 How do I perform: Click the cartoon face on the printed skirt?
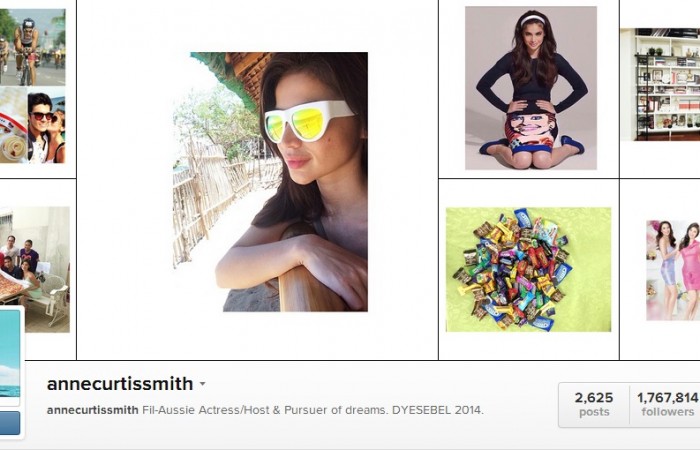531,129
